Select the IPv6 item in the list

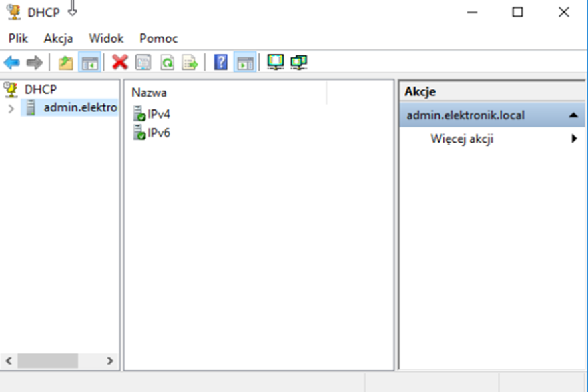pos(158,133)
